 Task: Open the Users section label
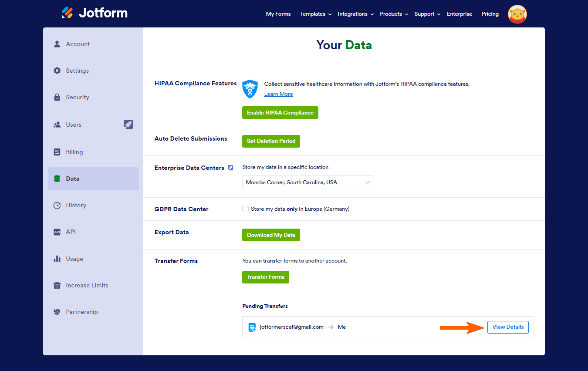[x=74, y=125]
